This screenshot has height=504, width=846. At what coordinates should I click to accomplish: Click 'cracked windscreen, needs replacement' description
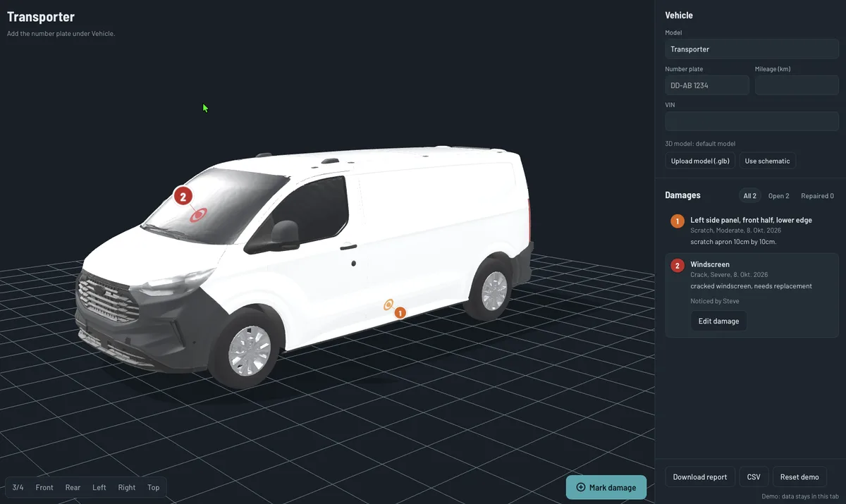point(751,286)
